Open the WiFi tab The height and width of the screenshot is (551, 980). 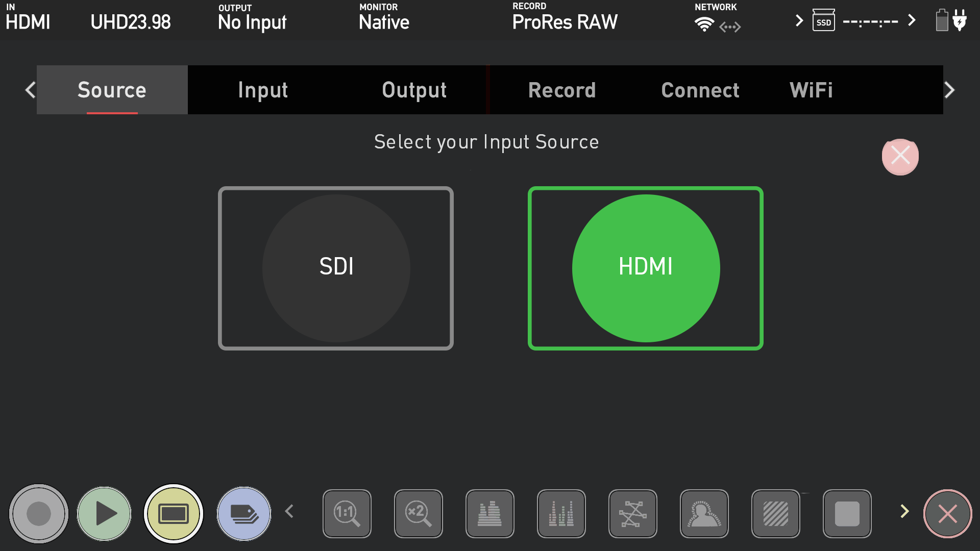click(x=811, y=90)
